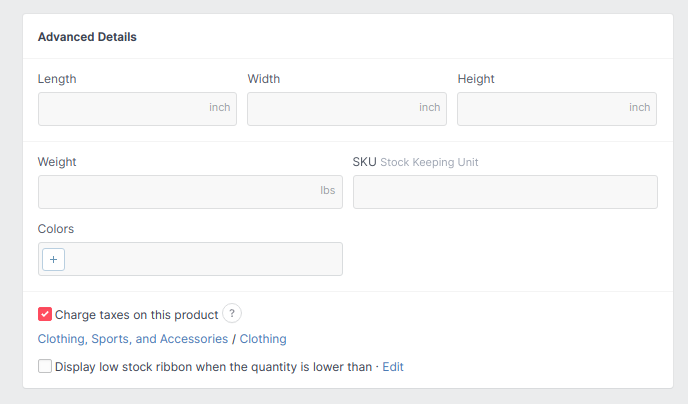Image resolution: width=688 pixels, height=404 pixels.
Task: Click the Height field label
Action: point(476,79)
